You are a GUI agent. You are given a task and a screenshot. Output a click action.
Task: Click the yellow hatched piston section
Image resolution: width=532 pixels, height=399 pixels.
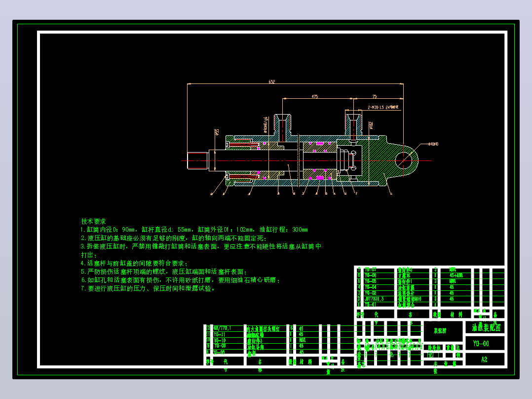click(x=320, y=147)
